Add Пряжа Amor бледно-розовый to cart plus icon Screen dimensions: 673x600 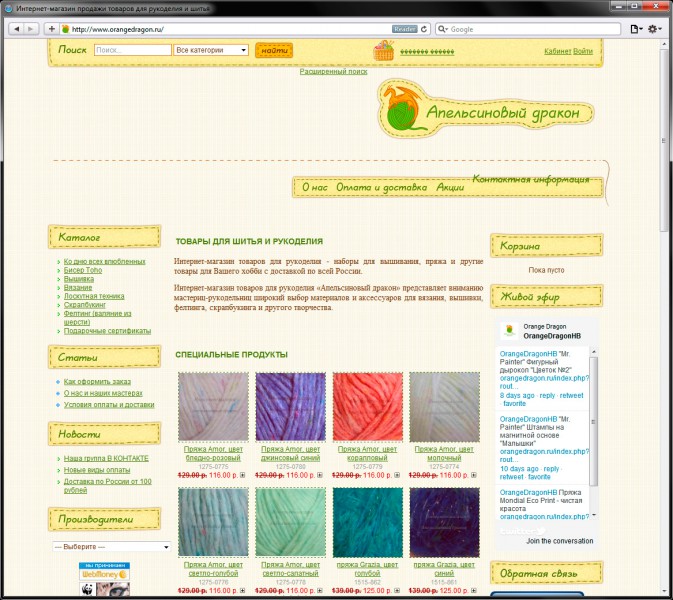point(243,475)
